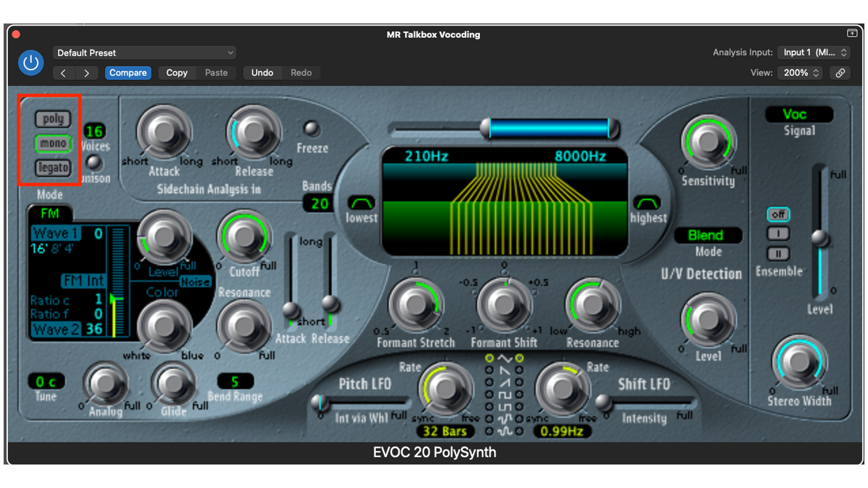Open the Default Preset dropdown
The width and height of the screenshot is (868, 488).
[144, 53]
